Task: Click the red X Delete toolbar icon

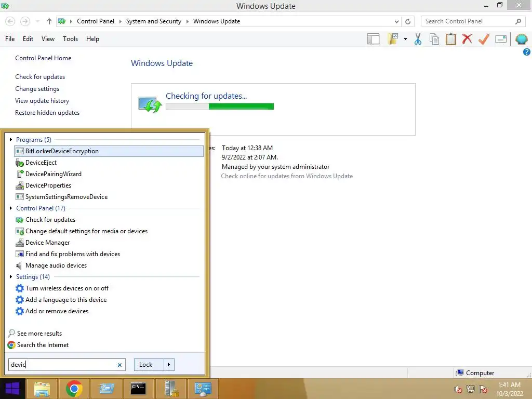Action: pos(467,38)
